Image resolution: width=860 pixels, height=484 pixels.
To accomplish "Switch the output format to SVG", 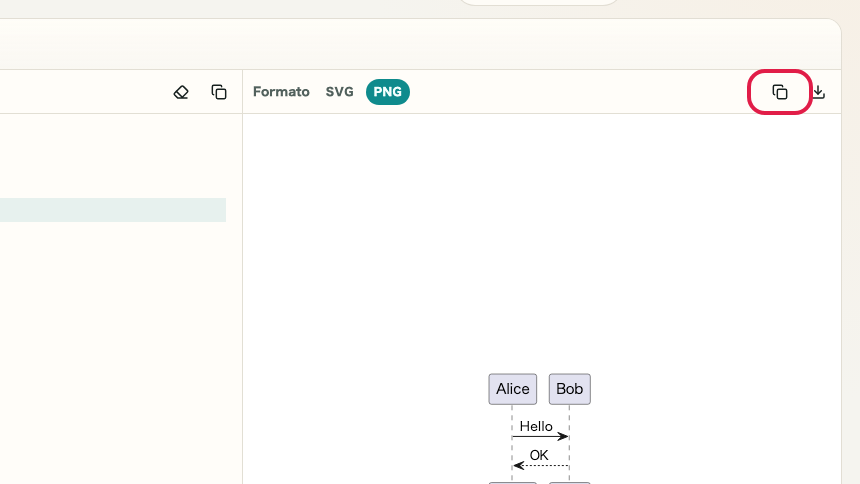I will 340,92.
